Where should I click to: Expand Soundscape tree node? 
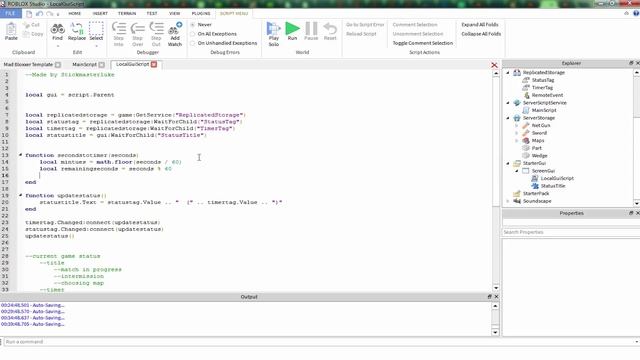[x=508, y=201]
